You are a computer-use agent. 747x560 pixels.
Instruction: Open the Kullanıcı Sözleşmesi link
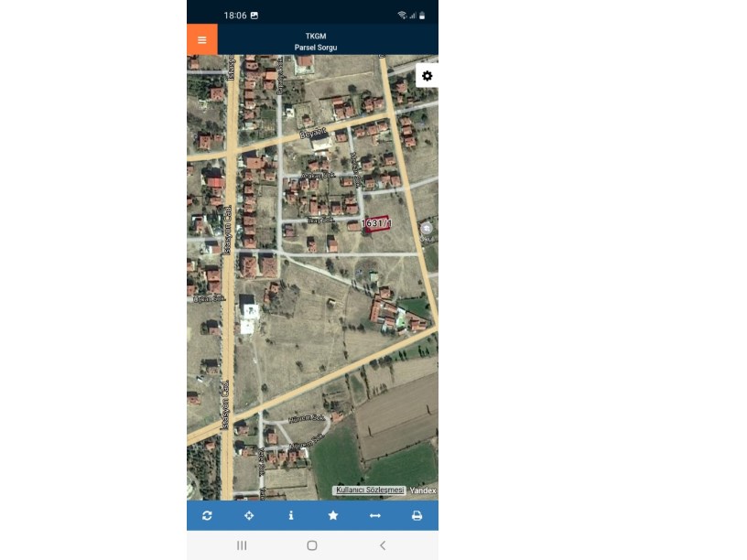(370, 490)
